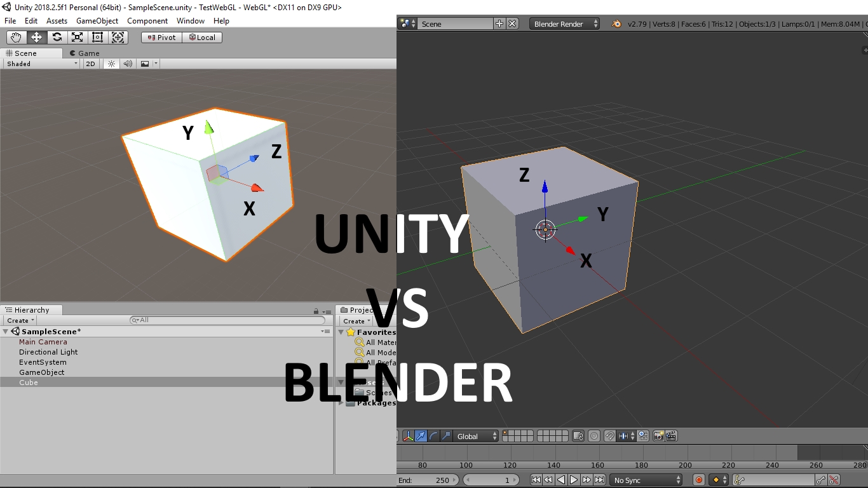
Task: Open the GameObject menu
Action: tap(97, 21)
